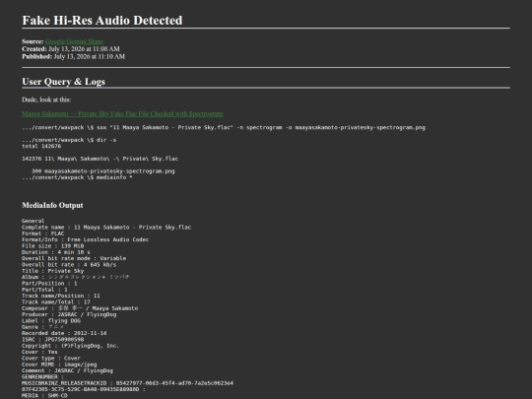Click the 'Complete name' line
Viewport: 532px width, 399px height.
pyautogui.click(x=106, y=227)
